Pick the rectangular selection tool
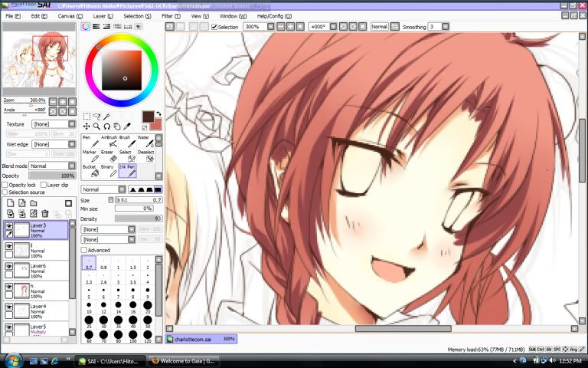Screen dimensions: 588x368 point(87,117)
